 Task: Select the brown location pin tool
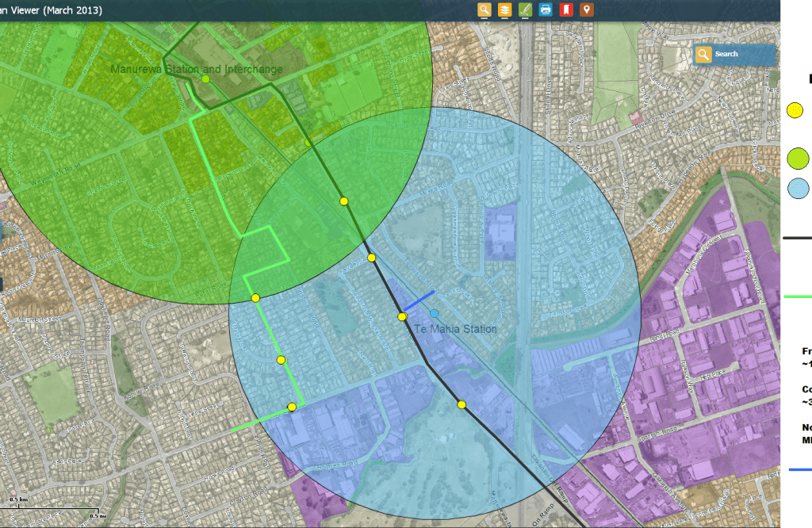click(x=586, y=10)
